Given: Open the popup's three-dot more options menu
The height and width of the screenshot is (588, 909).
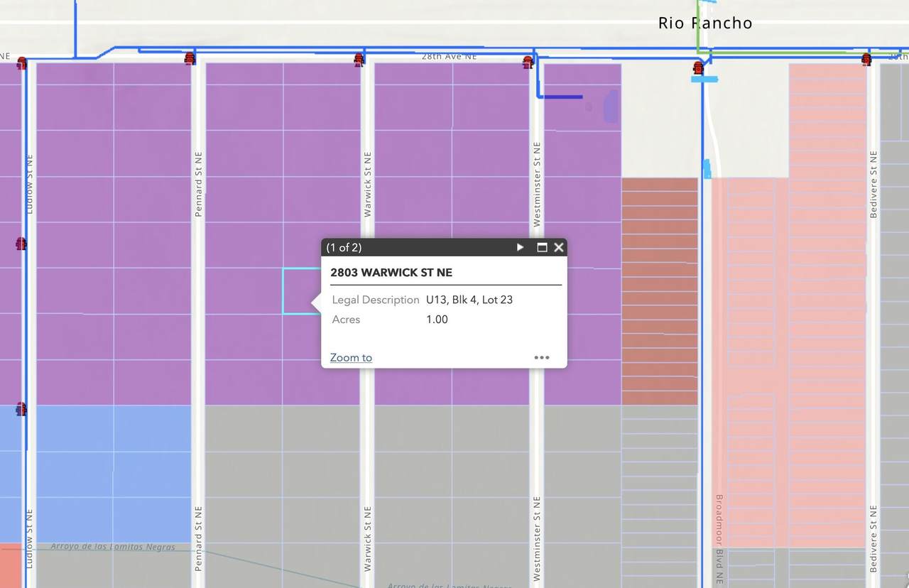Looking at the screenshot, I should pyautogui.click(x=541, y=357).
